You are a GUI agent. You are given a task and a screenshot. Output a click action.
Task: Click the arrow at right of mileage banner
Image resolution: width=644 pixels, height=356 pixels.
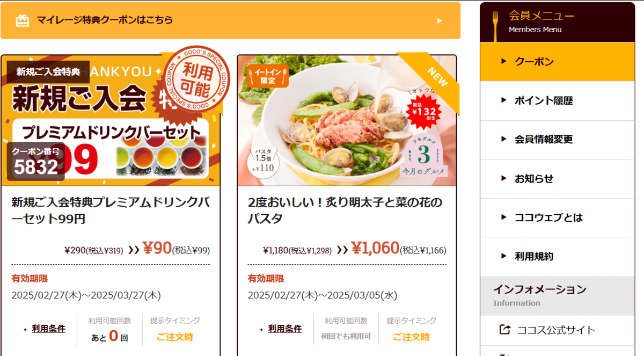point(440,20)
